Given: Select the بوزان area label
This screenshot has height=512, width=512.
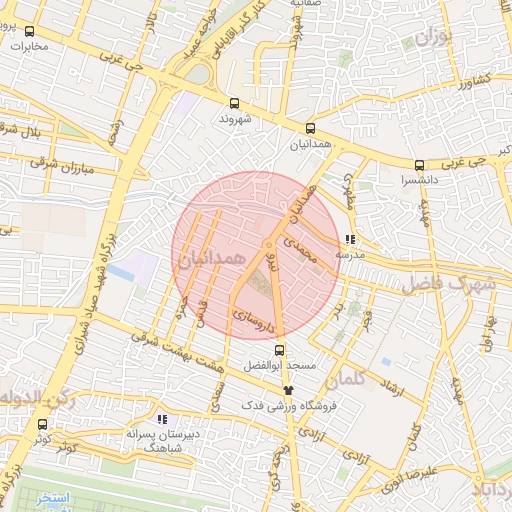Looking at the screenshot, I should click(x=434, y=38).
